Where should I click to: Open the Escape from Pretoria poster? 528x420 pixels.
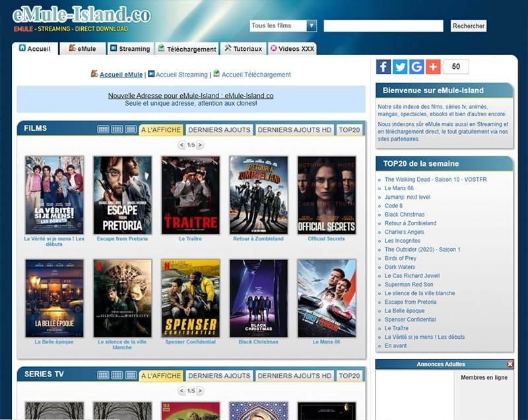(123, 195)
